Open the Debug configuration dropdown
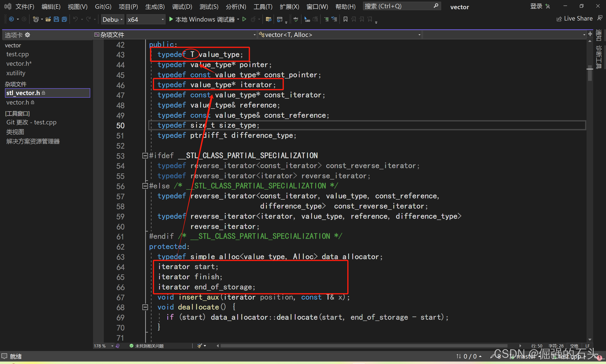The height and width of the screenshot is (364, 606). (x=113, y=19)
